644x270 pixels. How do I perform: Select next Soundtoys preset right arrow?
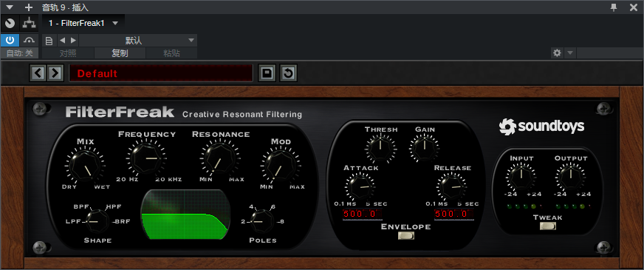(55, 73)
